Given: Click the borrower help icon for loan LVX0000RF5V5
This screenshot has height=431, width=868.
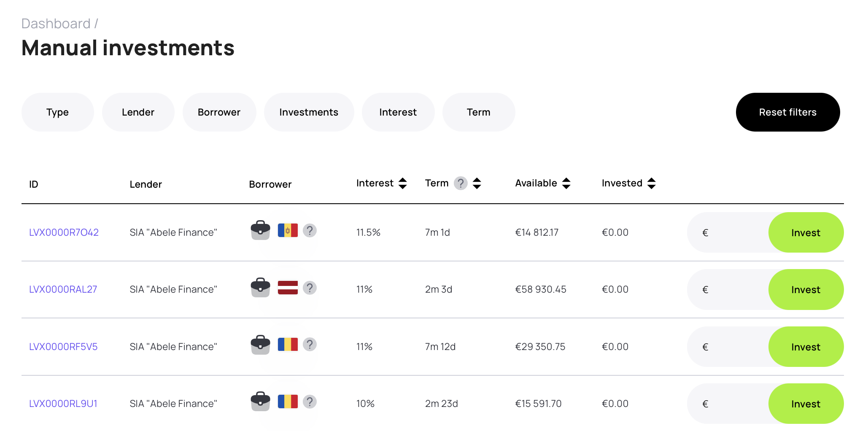Looking at the screenshot, I should click(310, 345).
